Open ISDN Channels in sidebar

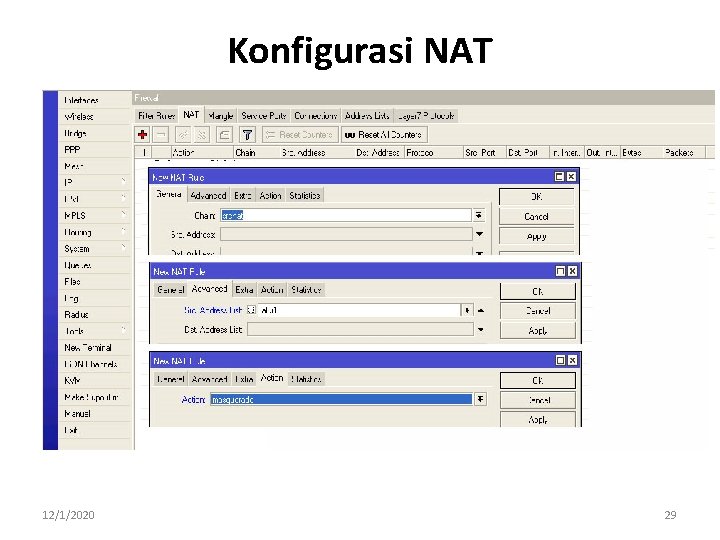click(91, 364)
